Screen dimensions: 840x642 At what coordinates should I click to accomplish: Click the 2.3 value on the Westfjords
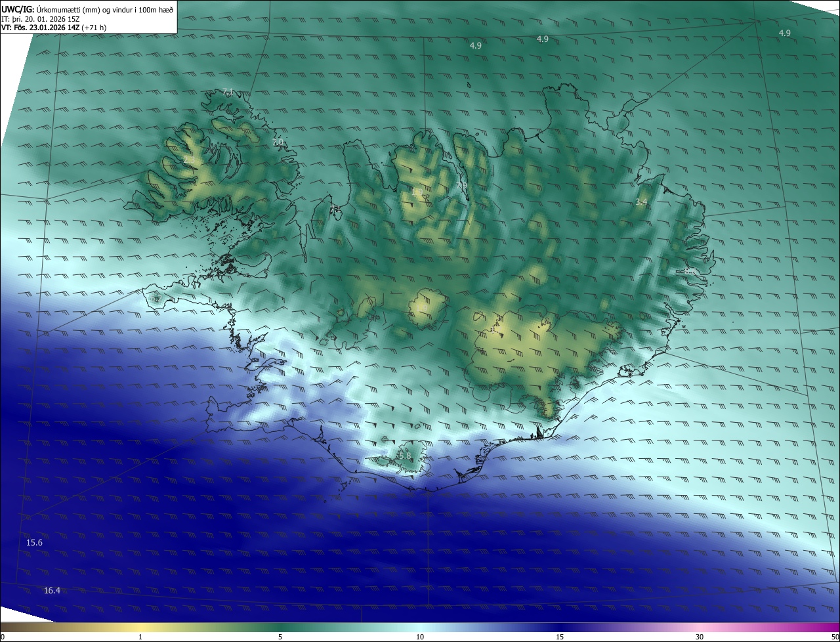coord(189,160)
